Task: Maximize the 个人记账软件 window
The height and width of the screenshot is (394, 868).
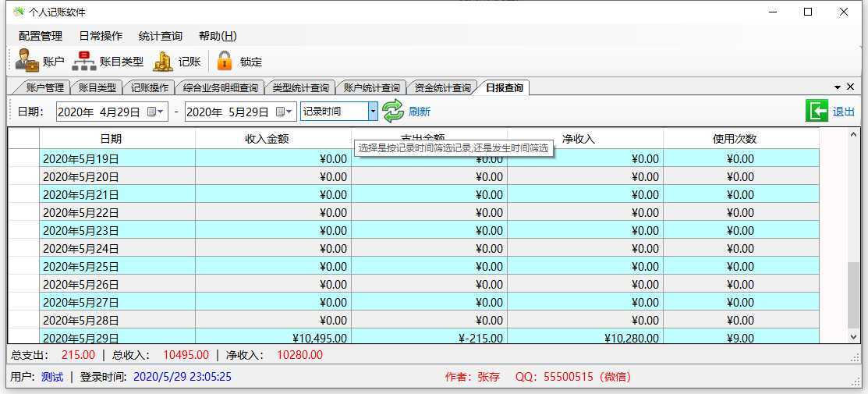Action: pyautogui.click(x=808, y=12)
